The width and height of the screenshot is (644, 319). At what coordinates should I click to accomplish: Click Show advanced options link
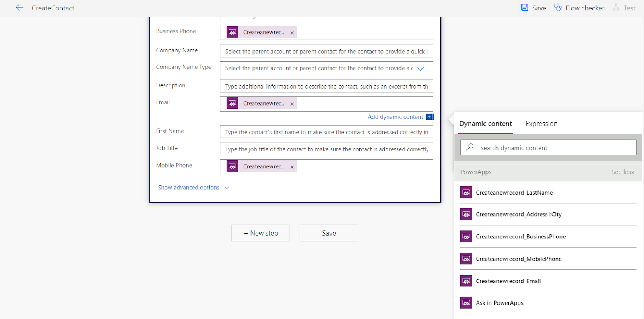click(188, 188)
